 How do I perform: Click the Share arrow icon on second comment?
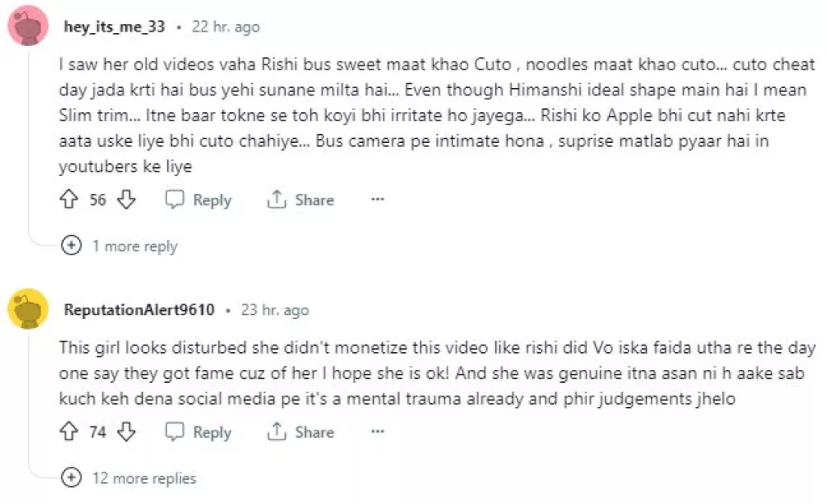275,432
